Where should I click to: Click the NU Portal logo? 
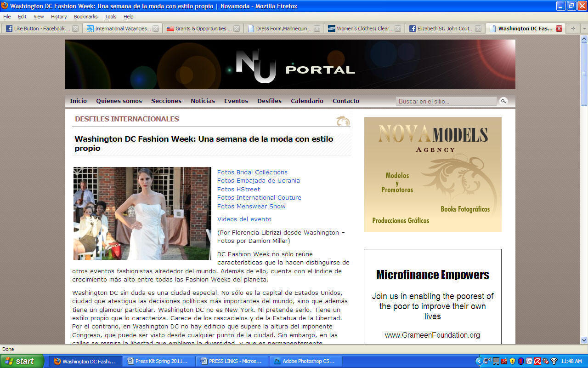point(295,67)
